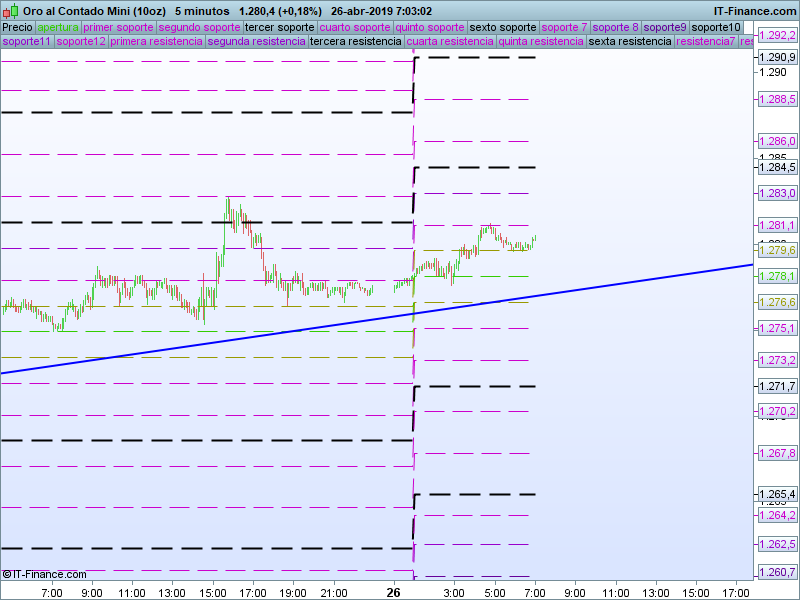Select the Precio indicator label

pyautogui.click(x=18, y=28)
